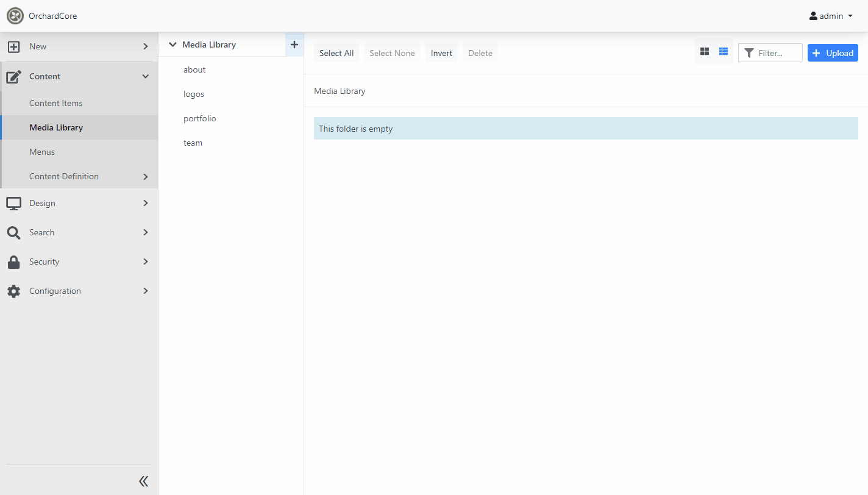The image size is (868, 495).
Task: Click the Delete button
Action: point(480,53)
